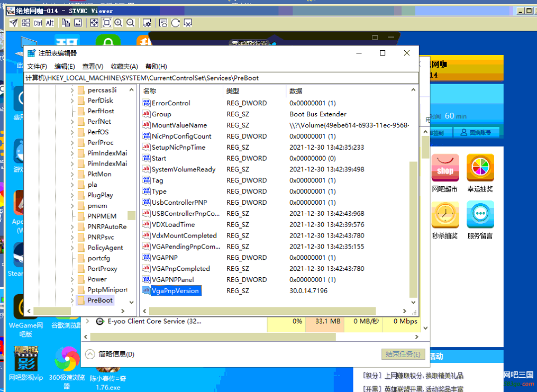Expand the PerfNet tree node

tap(72, 122)
